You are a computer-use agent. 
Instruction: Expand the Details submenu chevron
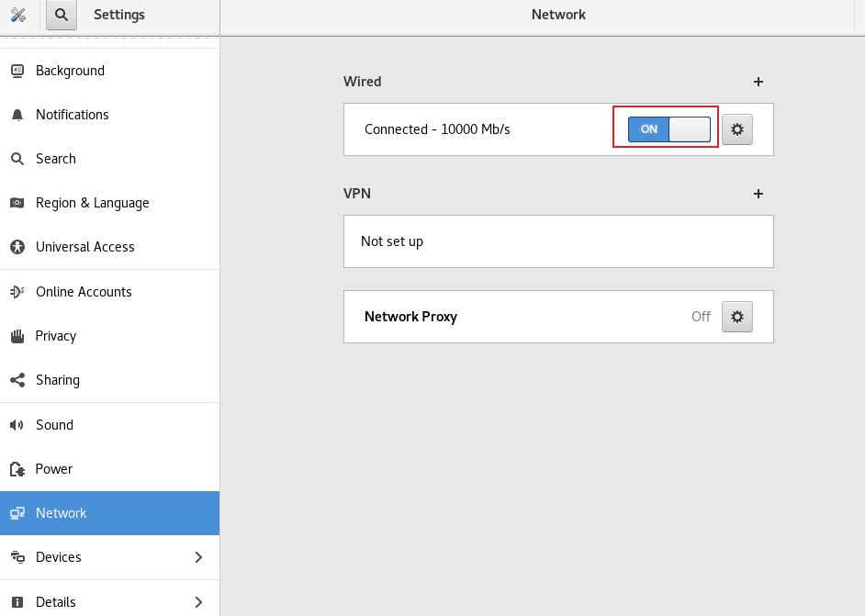pos(198,602)
